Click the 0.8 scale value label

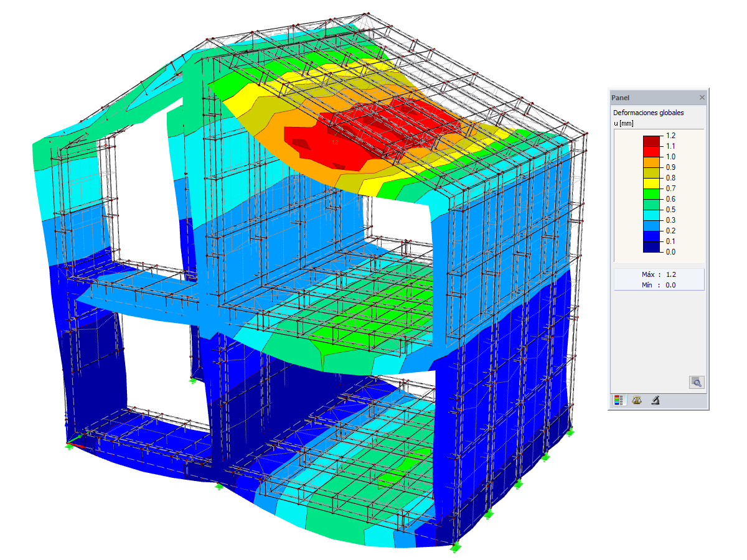point(671,178)
